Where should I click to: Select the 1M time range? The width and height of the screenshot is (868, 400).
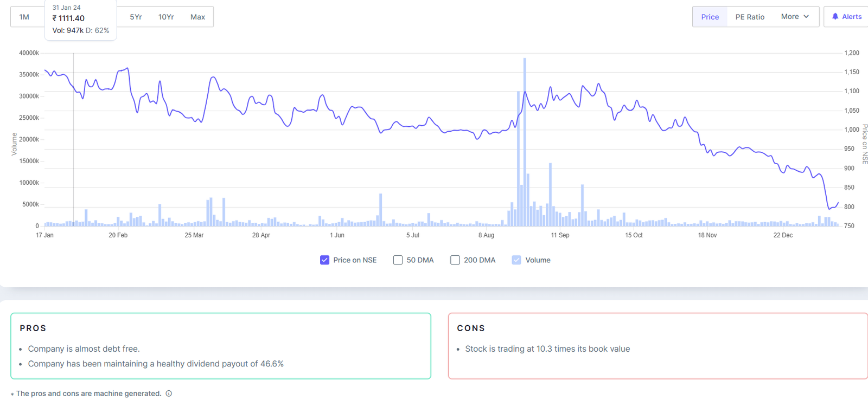click(x=24, y=17)
